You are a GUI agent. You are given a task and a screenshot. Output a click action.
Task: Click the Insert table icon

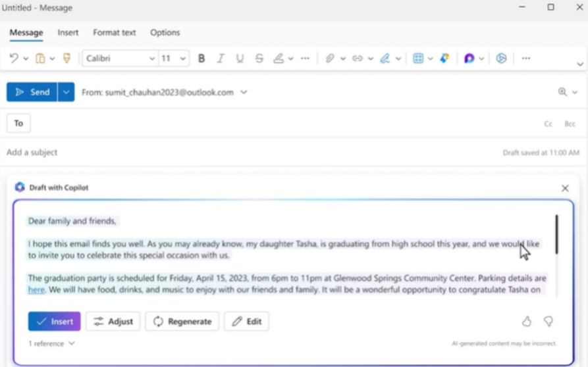tap(417, 59)
